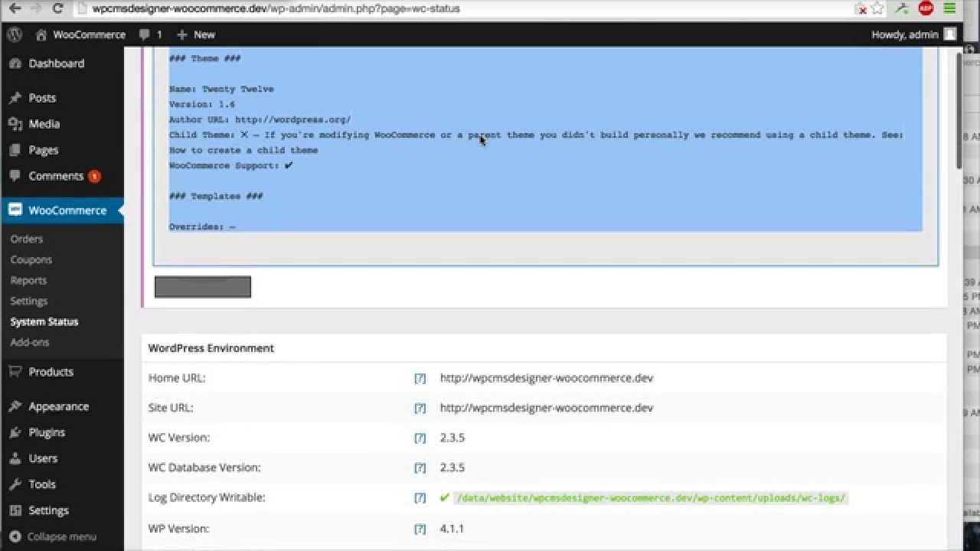Image resolution: width=980 pixels, height=551 pixels.
Task: Click the Media icon in the sidebar
Action: click(15, 124)
